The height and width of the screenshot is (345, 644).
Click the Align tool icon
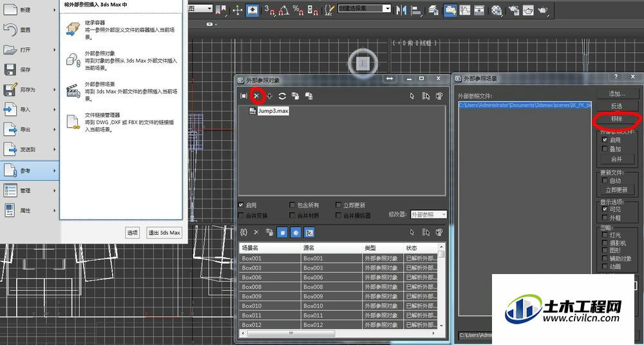click(x=416, y=10)
